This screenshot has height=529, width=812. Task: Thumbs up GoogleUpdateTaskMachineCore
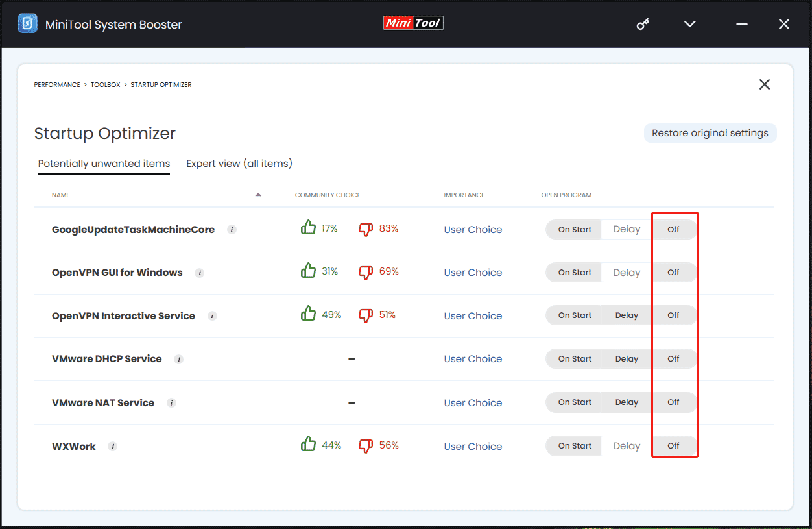(x=308, y=228)
